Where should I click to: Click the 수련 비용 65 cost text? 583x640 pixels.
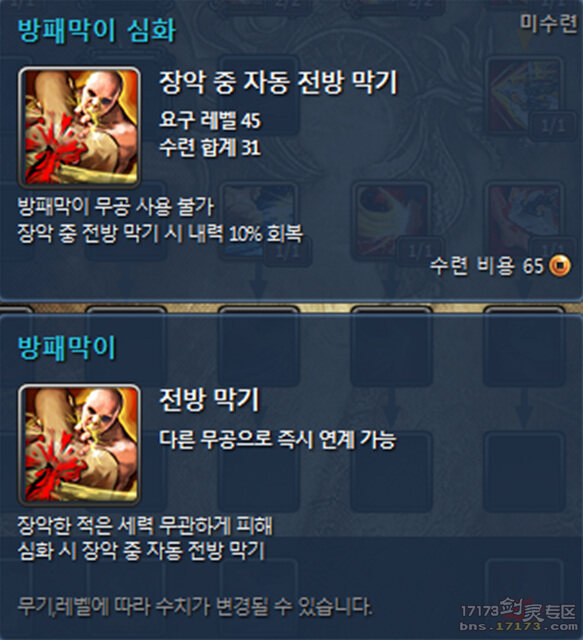point(487,266)
